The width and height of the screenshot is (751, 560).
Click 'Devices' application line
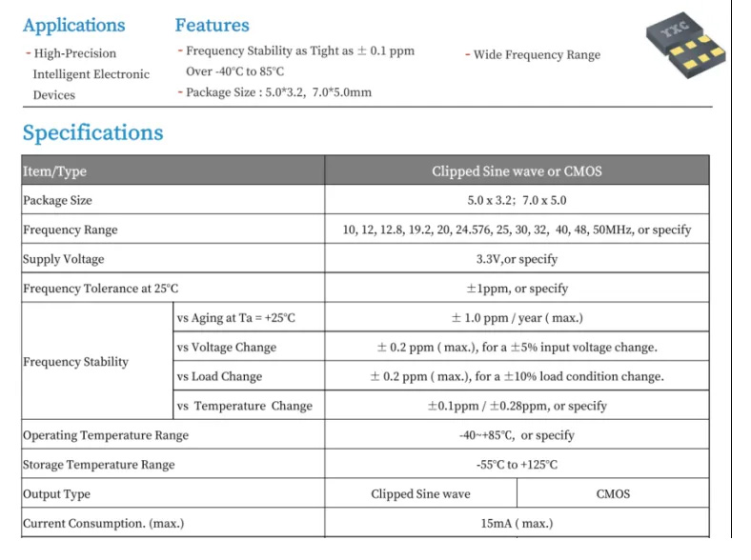(54, 95)
